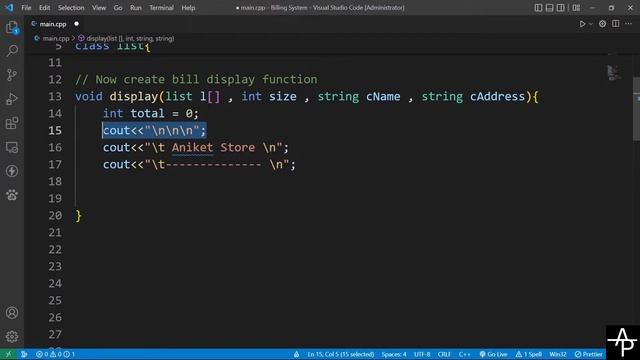Click the minimap code preview
The height and width of the screenshot is (360, 640).
tap(613, 73)
